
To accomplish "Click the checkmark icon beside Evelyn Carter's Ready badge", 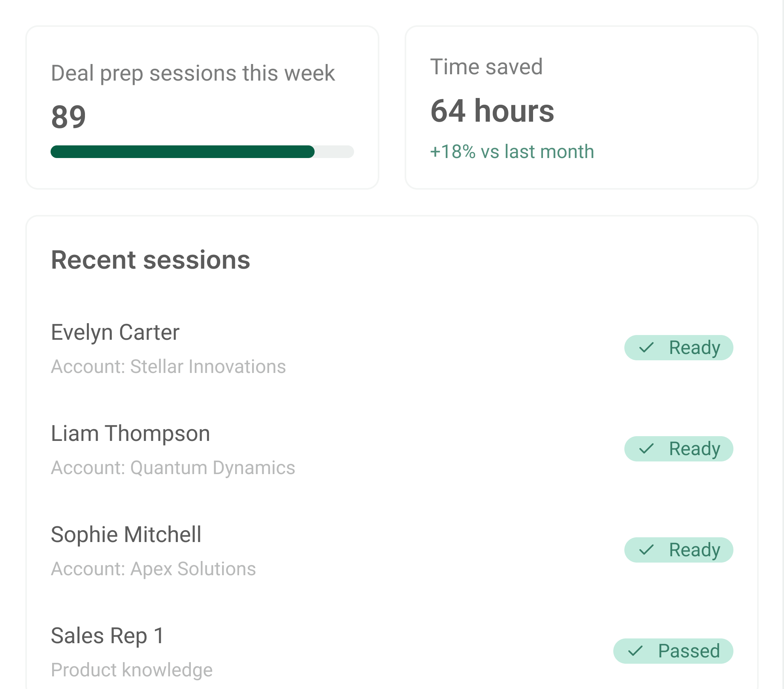I will coord(646,348).
